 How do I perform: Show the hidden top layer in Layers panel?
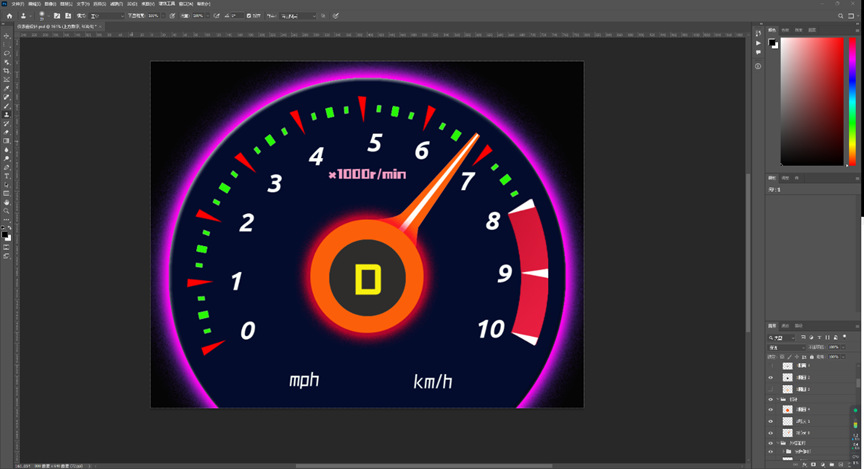point(770,365)
